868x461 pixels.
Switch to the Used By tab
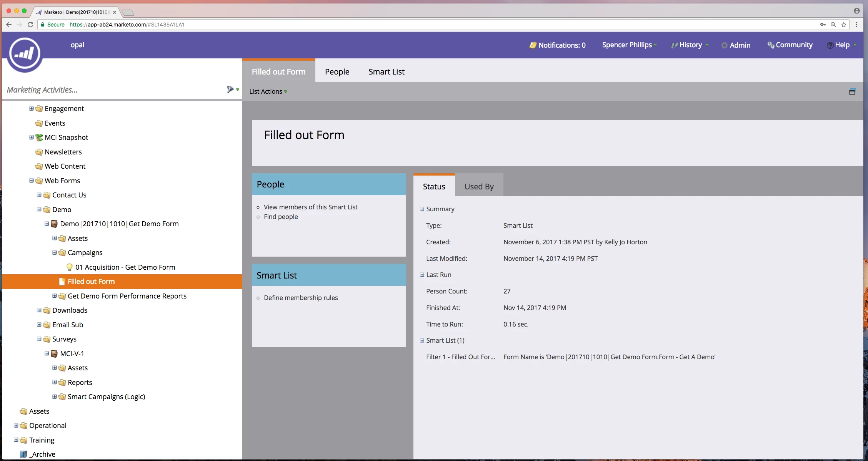click(479, 186)
